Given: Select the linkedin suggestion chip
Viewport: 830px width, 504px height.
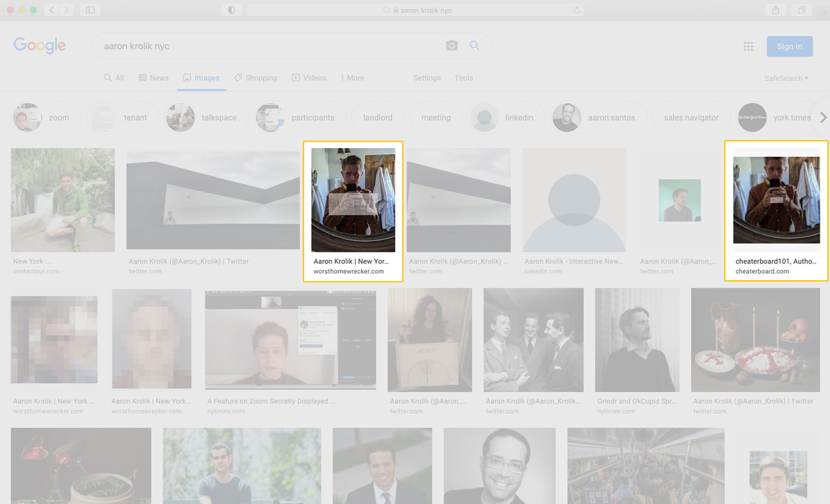Looking at the screenshot, I should point(506,118).
